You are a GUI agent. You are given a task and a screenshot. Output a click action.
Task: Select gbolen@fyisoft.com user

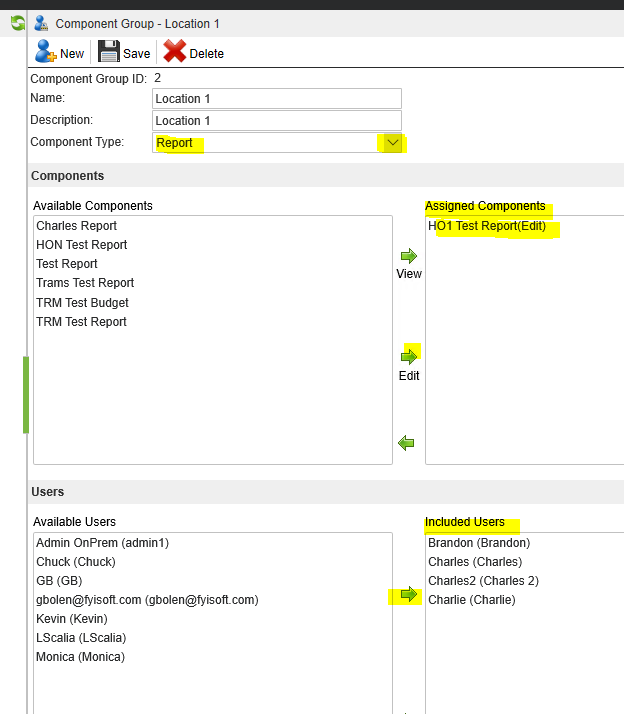(x=148, y=600)
